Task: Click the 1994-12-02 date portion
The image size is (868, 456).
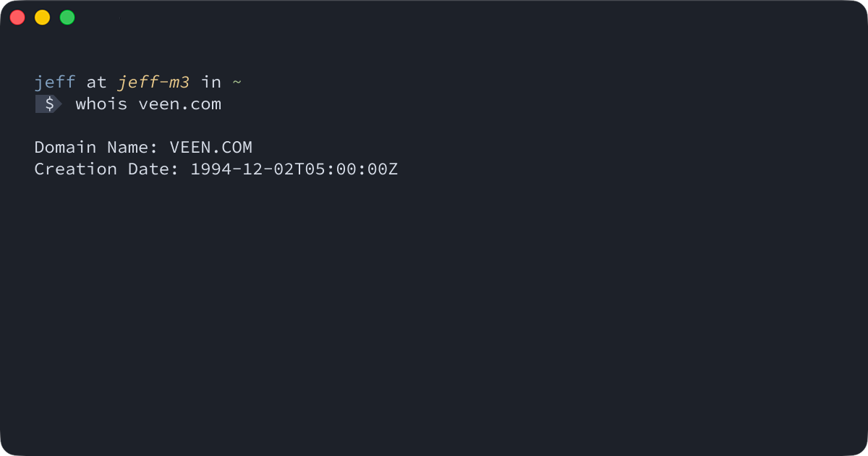Action: [x=242, y=169]
